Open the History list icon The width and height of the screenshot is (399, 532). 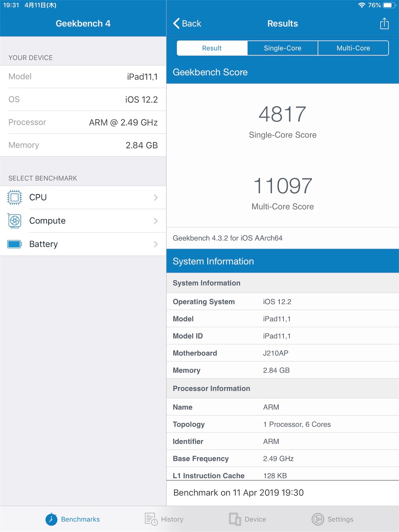pyautogui.click(x=151, y=519)
